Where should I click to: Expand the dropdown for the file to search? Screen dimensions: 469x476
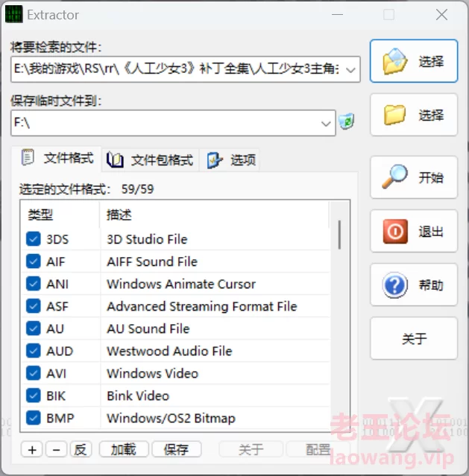click(x=350, y=69)
